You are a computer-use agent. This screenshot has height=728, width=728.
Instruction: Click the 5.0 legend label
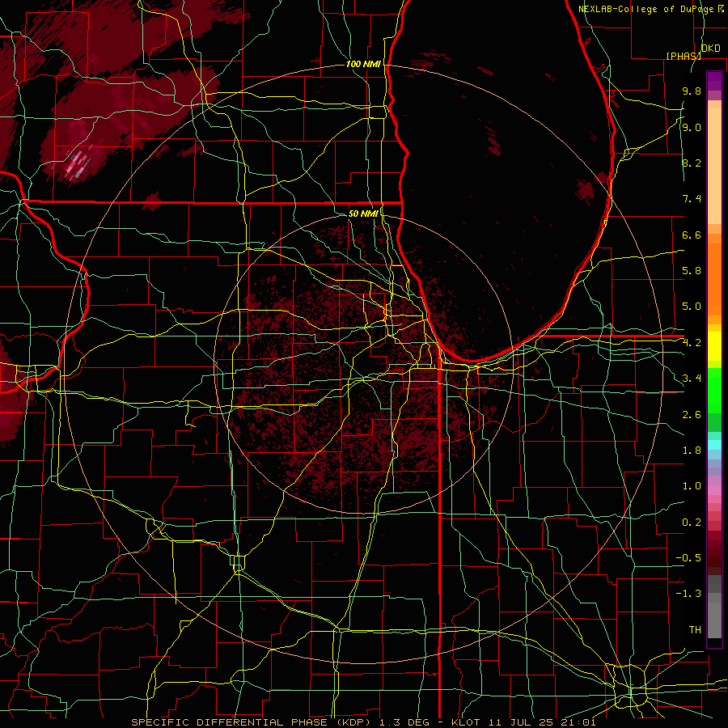pyautogui.click(x=692, y=307)
